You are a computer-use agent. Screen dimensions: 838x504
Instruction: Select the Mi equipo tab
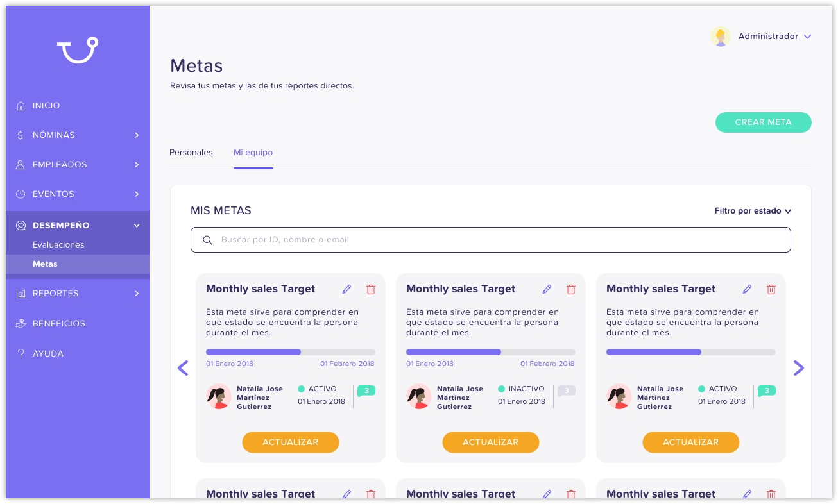point(253,153)
